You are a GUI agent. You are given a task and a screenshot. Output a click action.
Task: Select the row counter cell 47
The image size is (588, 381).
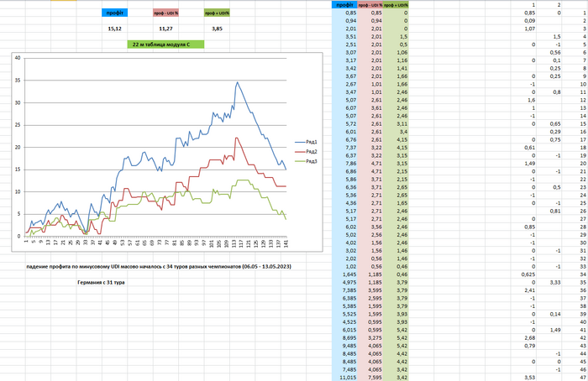pyautogui.click(x=575, y=378)
